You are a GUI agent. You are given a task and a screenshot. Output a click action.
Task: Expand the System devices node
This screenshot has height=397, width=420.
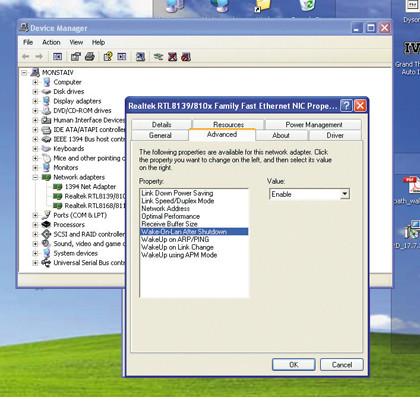[35, 253]
